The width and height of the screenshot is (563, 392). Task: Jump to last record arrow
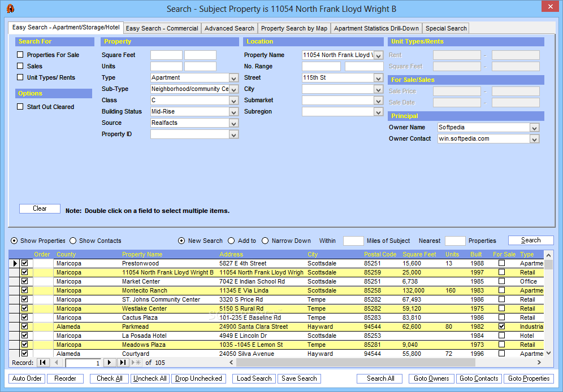(123, 363)
